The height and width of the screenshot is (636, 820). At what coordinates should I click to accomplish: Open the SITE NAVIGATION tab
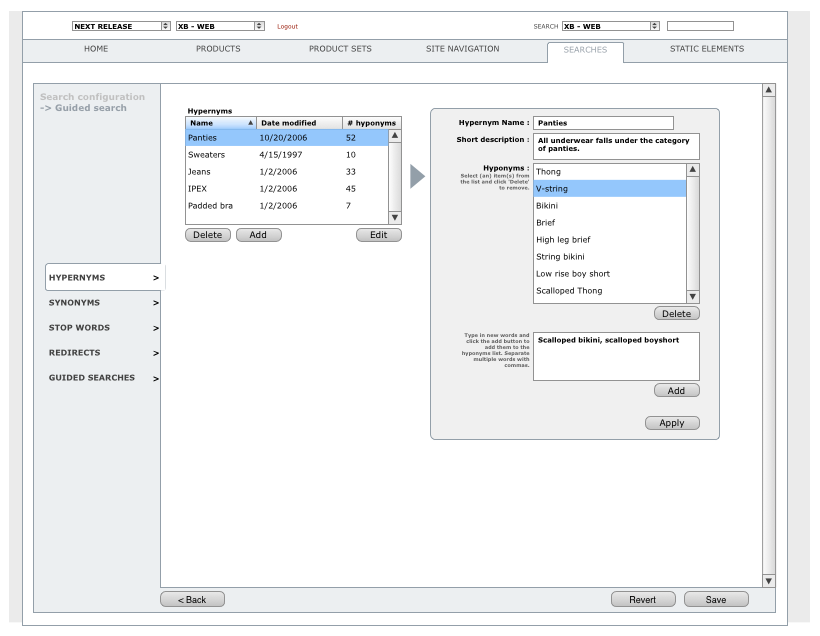click(462, 49)
